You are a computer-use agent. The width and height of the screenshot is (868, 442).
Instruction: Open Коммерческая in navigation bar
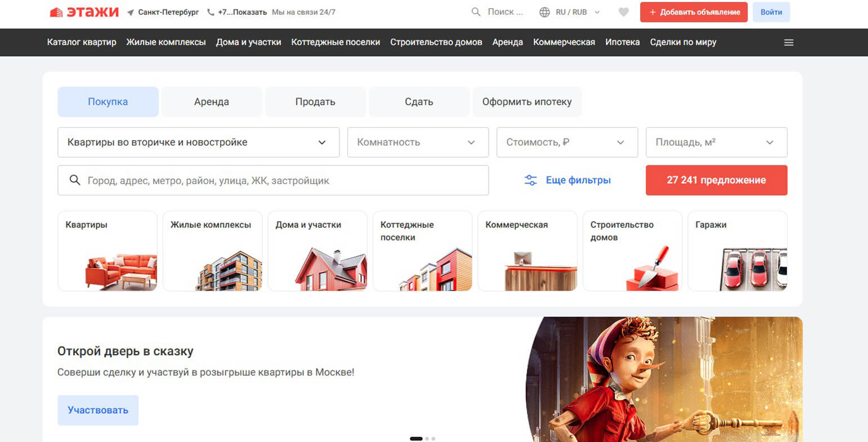564,42
